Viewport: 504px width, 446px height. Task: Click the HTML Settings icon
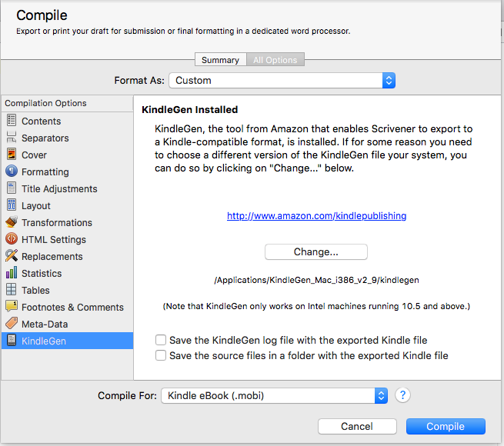[x=12, y=239]
